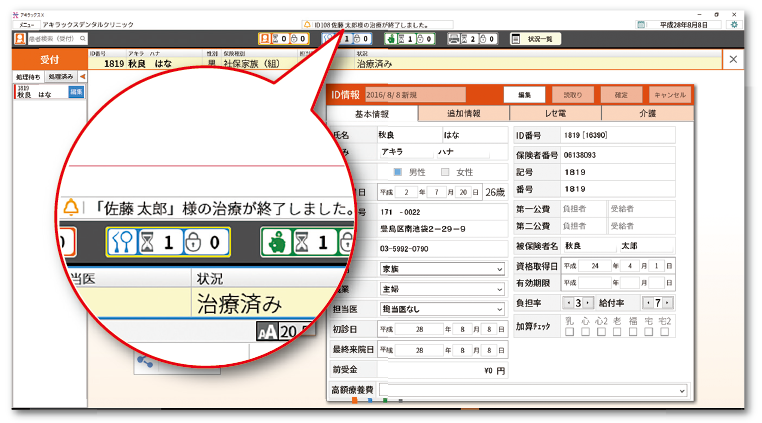762x423 pixels.
Task: Click the キャンセル button
Action: coord(669,94)
